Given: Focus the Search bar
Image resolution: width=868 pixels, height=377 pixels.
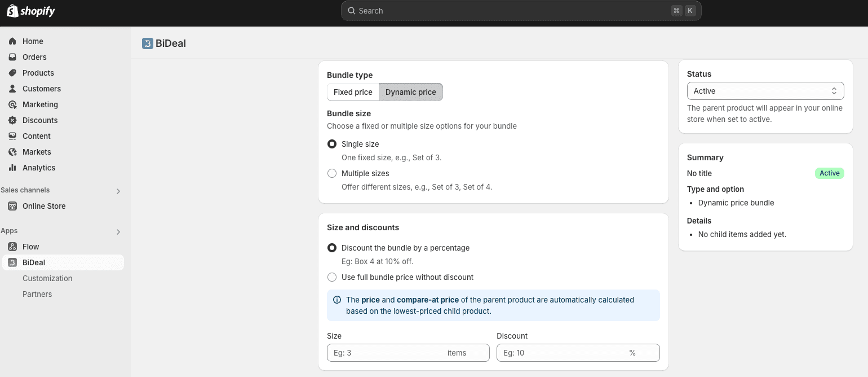Looking at the screenshot, I should click(521, 11).
